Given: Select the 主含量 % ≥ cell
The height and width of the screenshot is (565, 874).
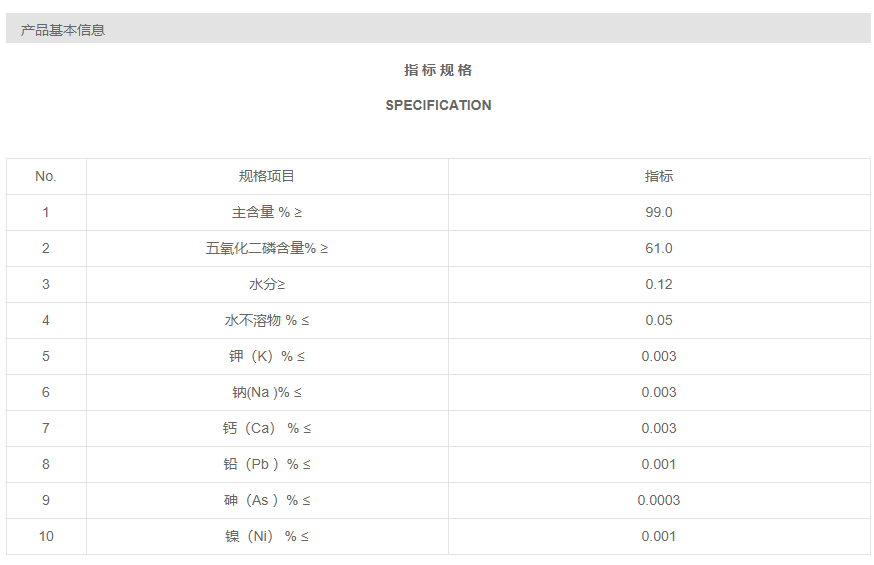Looking at the screenshot, I should click(267, 212).
